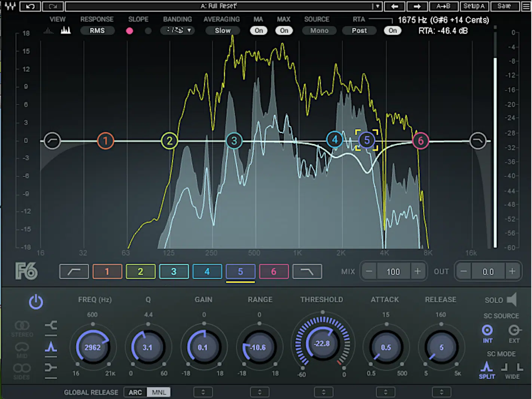This screenshot has width=532, height=399.
Task: Set sidechain source to EXT
Action: click(x=514, y=333)
